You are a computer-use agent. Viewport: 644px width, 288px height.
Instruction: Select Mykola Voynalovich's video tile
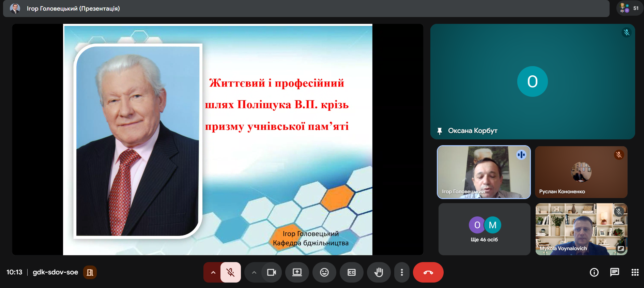click(x=581, y=229)
